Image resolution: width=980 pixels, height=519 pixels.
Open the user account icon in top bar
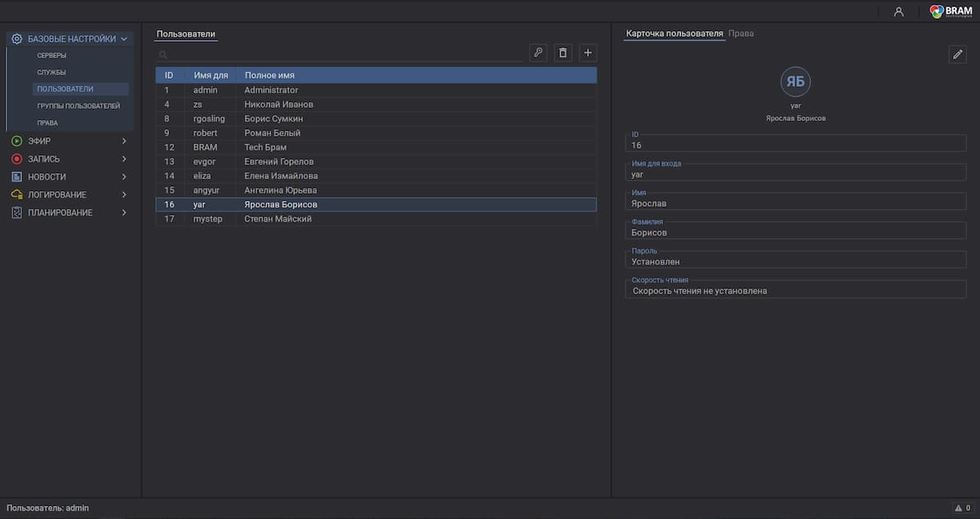pos(898,11)
